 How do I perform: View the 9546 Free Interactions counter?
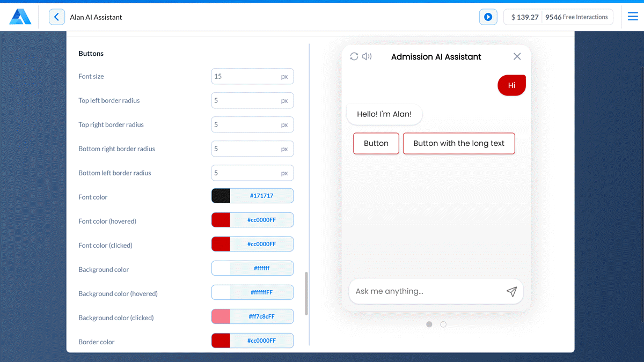[x=577, y=17]
